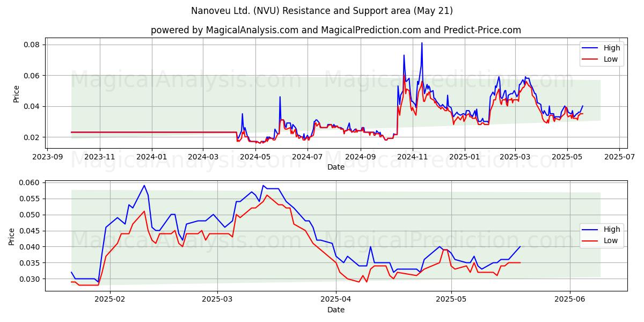The width and height of the screenshot is (644, 322).
Task: Click the '2024-11' tick label
Action: pyautogui.click(x=412, y=157)
